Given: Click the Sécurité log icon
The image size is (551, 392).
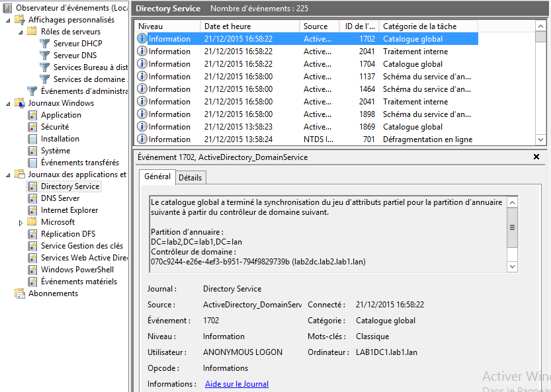Looking at the screenshot, I should point(32,127).
